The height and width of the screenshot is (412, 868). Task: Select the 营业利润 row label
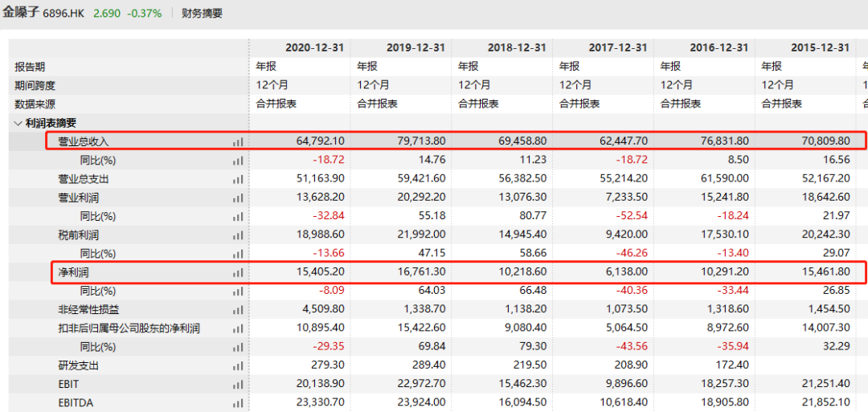(x=79, y=198)
